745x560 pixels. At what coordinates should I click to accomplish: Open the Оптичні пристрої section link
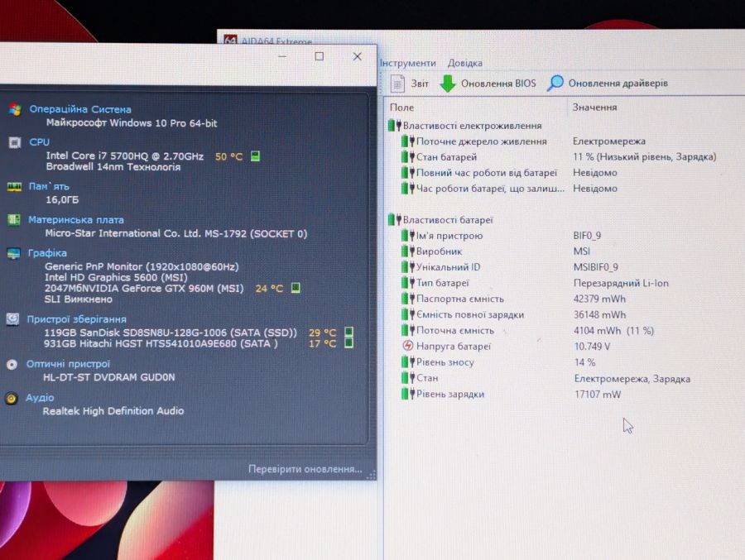click(x=68, y=364)
